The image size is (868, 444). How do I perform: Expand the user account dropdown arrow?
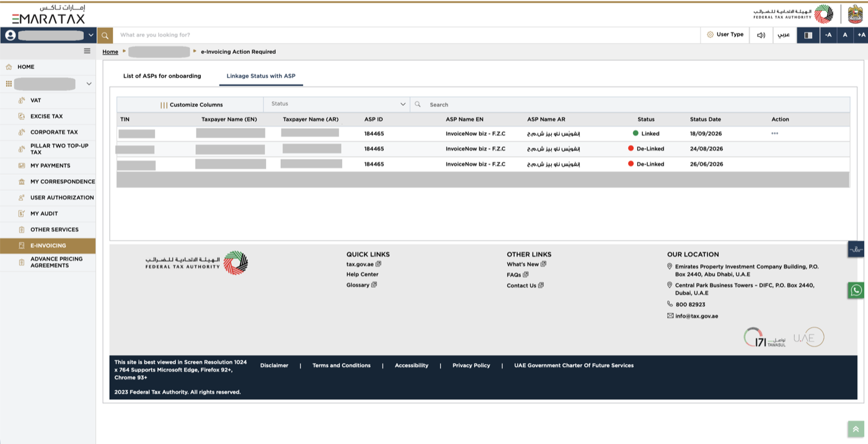[91, 35]
